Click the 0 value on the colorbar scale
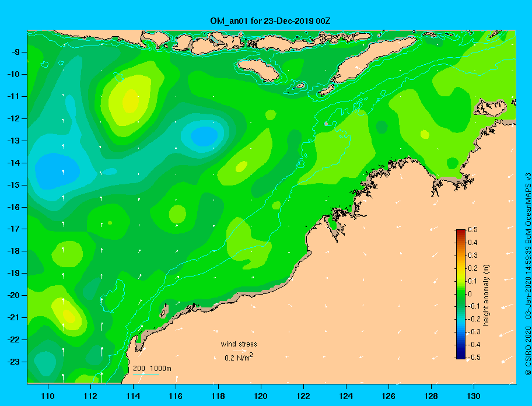 click(470, 294)
